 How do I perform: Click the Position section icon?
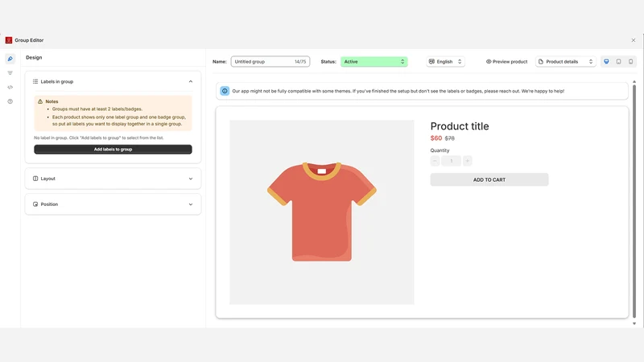[x=35, y=204]
